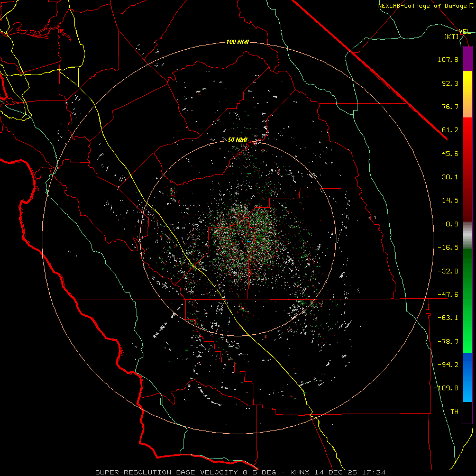The image size is (476, 476).
Task: Click the Super-Resolution Base Velocity caption text
Action: [x=240, y=472]
